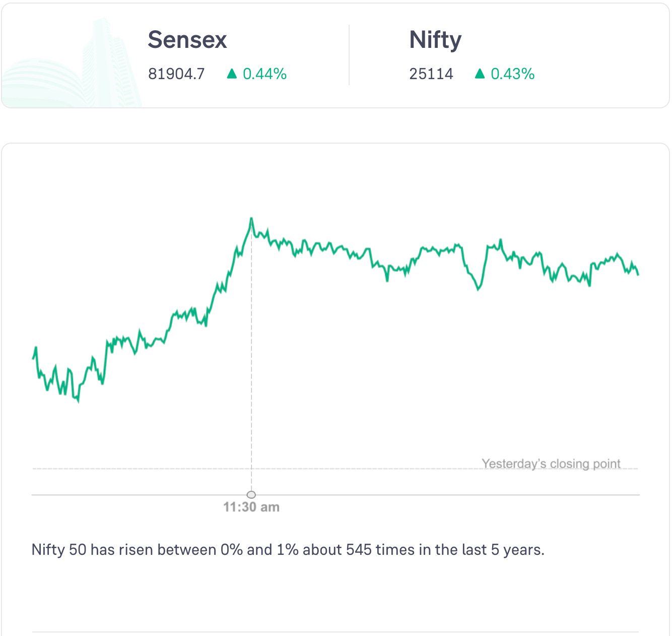Screen dimensions: 672x636
Task: Click the lowest dip of the chart line
Action: tap(78, 401)
